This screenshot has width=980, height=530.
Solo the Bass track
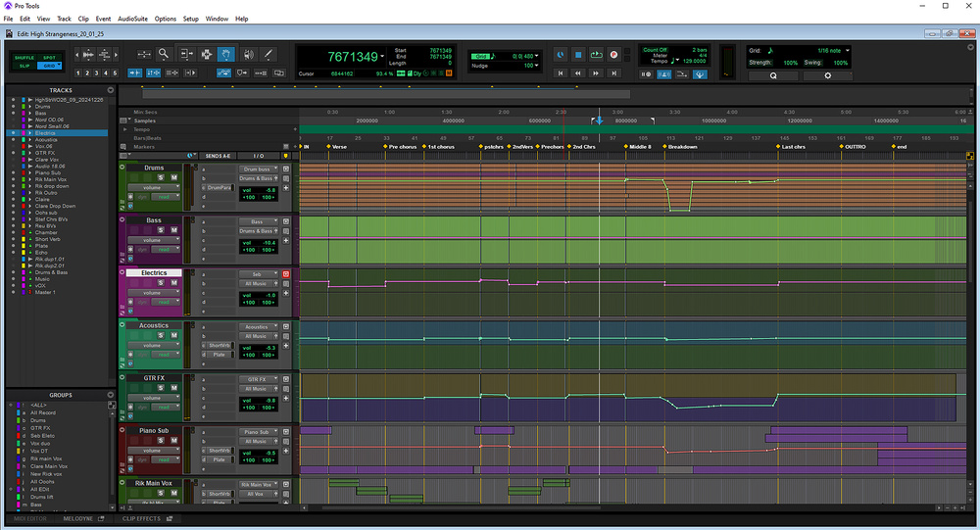(x=161, y=230)
